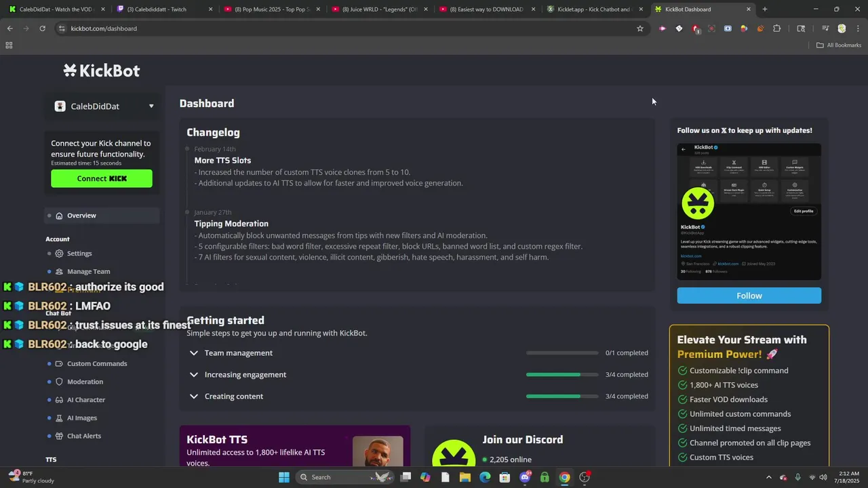
Task: Open the Chrome three-dot menu
Action: coord(858,28)
